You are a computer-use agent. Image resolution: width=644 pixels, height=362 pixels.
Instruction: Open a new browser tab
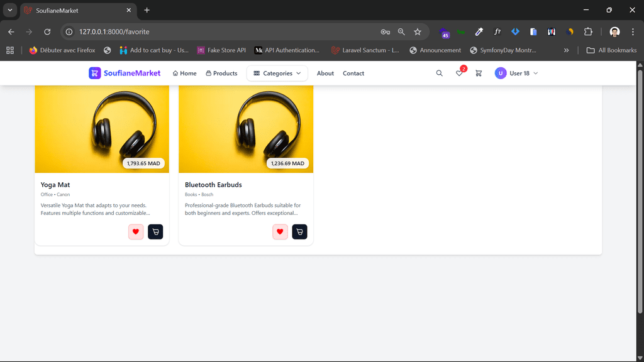[147, 10]
